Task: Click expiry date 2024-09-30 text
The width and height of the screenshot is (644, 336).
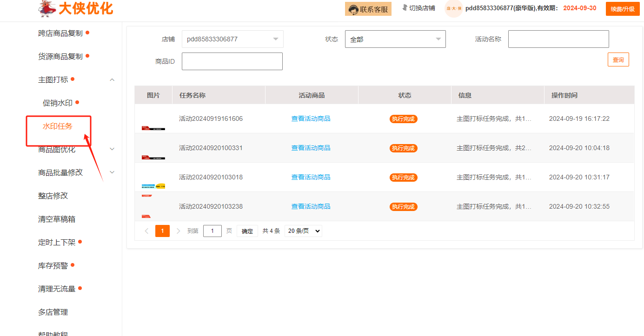Action: [x=580, y=8]
